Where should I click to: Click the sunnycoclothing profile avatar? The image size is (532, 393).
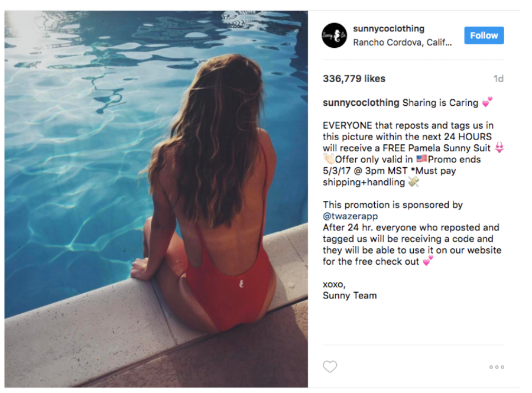(334, 35)
